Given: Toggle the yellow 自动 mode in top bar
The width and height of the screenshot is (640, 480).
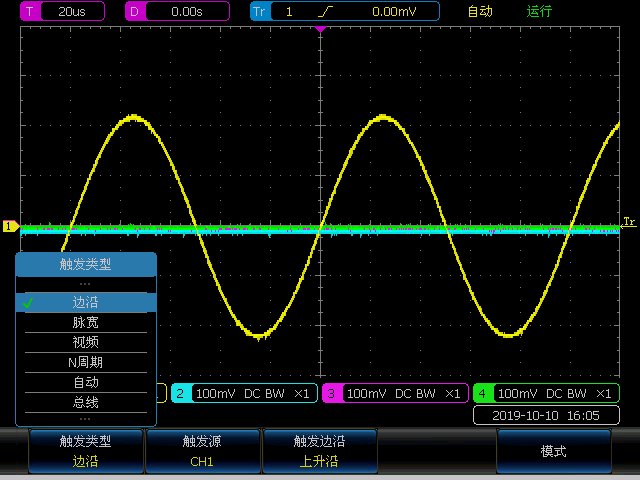Looking at the screenshot, I should point(480,12).
